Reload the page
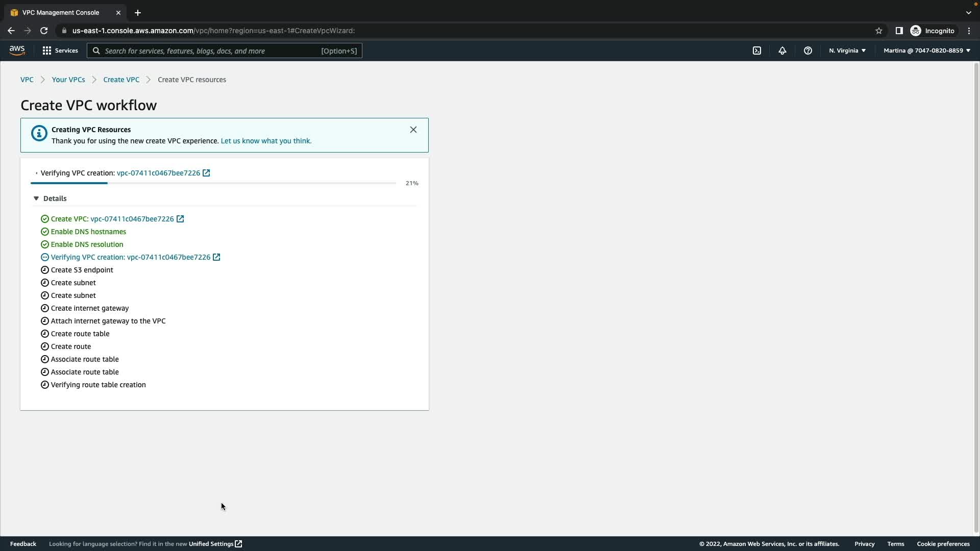980x551 pixels. pyautogui.click(x=44, y=31)
